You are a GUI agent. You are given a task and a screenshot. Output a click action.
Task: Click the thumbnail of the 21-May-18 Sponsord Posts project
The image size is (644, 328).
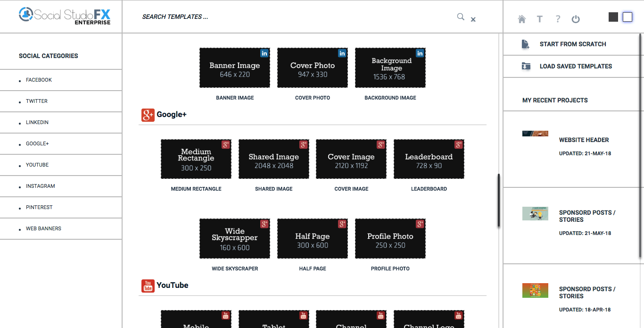535,213
